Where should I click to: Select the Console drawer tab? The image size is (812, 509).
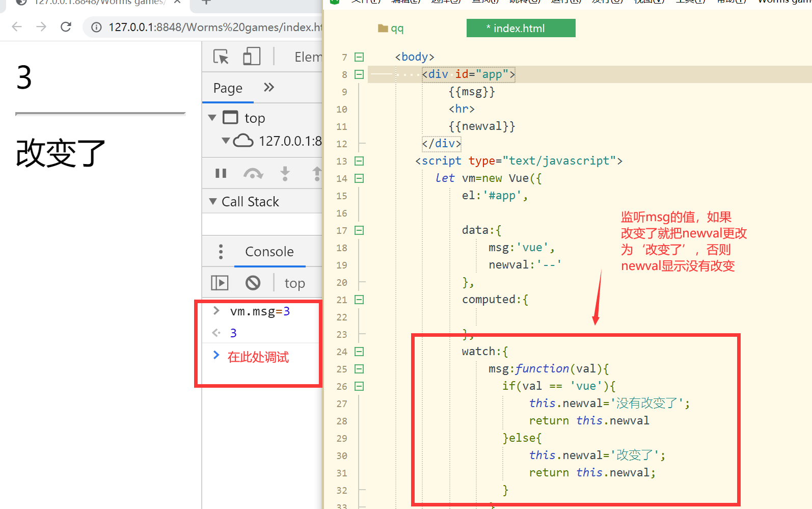coord(269,252)
